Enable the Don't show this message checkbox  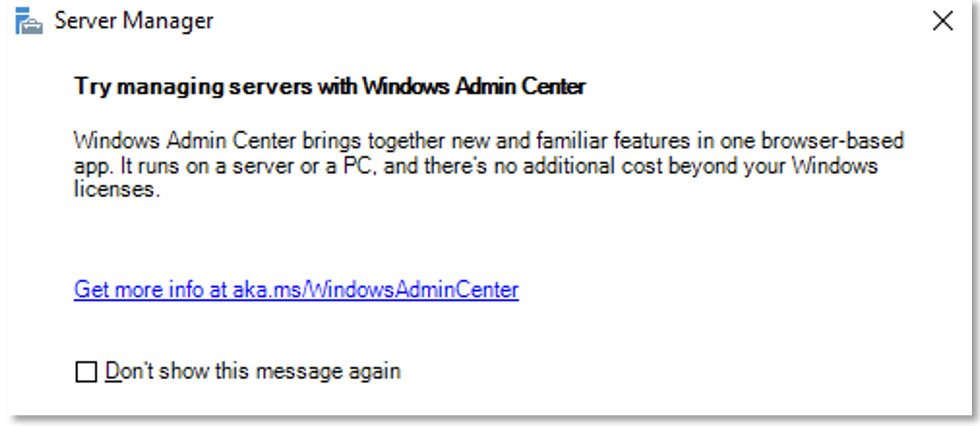(86, 372)
